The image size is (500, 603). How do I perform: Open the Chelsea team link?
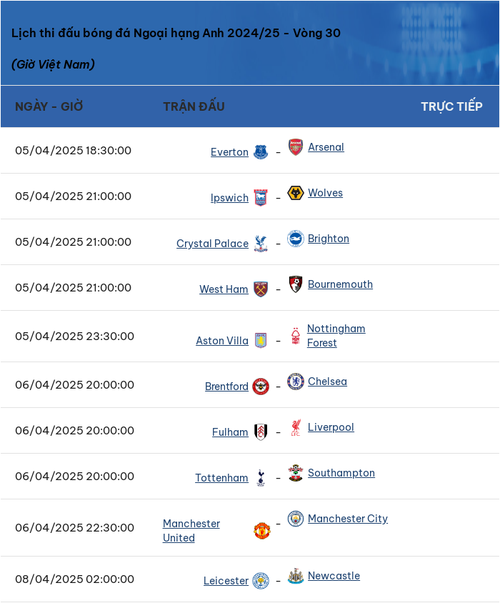coord(327,381)
